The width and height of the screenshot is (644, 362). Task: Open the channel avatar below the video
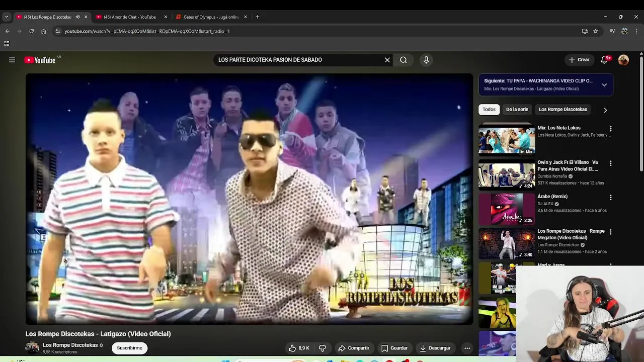point(32,347)
